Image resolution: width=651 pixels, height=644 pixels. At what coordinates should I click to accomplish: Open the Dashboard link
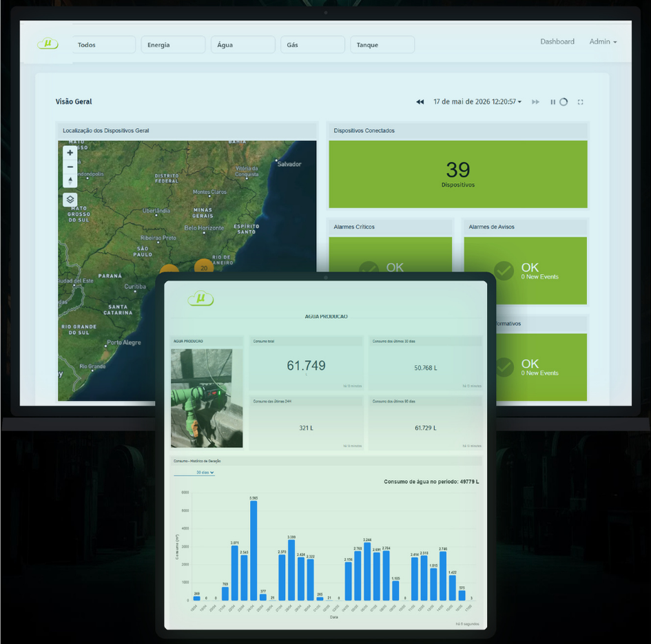tap(557, 41)
